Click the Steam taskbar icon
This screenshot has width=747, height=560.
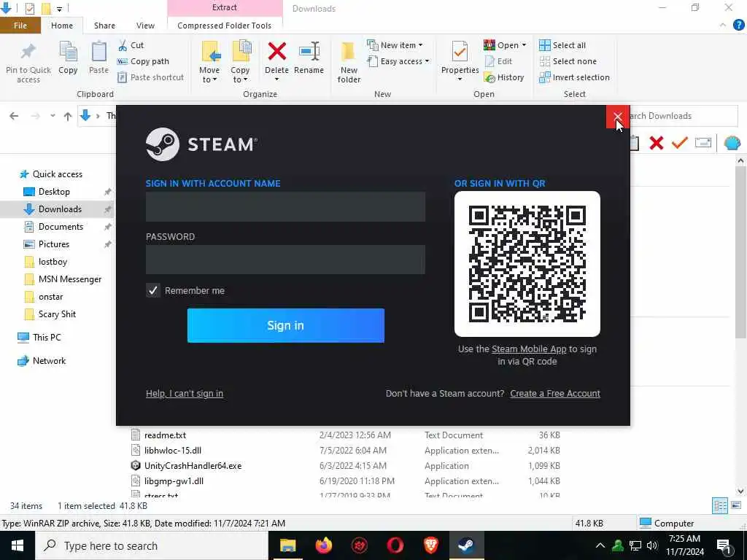pos(466,545)
